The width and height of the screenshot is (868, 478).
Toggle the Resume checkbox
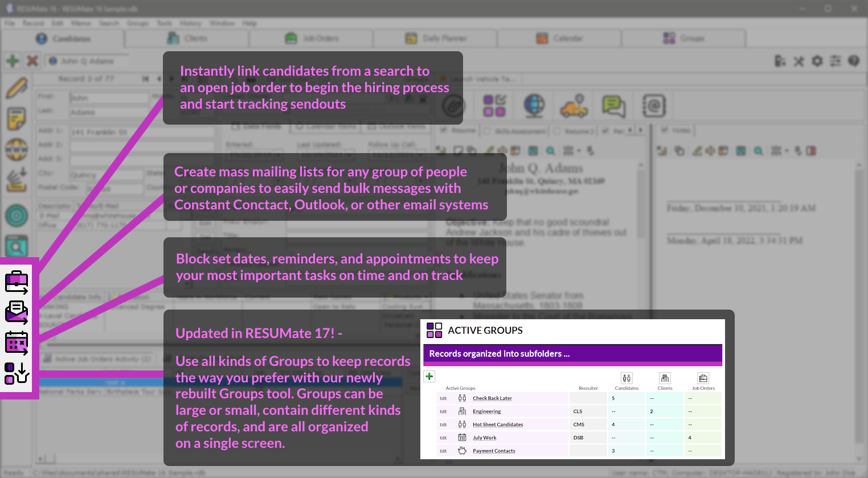coord(444,130)
